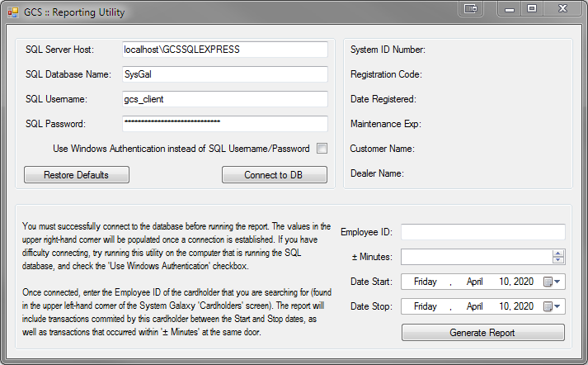The height and width of the screenshot is (365, 588).
Task: Open the Date Start calendar picker
Action: 552,282
